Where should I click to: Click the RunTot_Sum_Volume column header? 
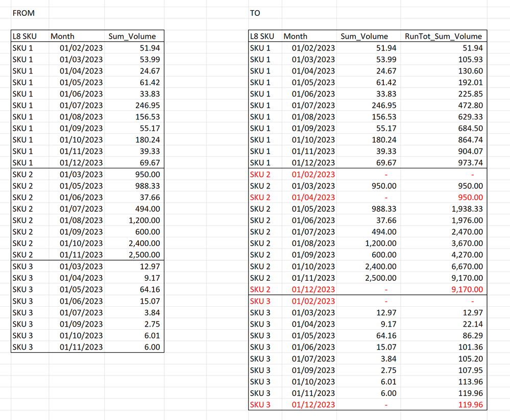(x=443, y=36)
